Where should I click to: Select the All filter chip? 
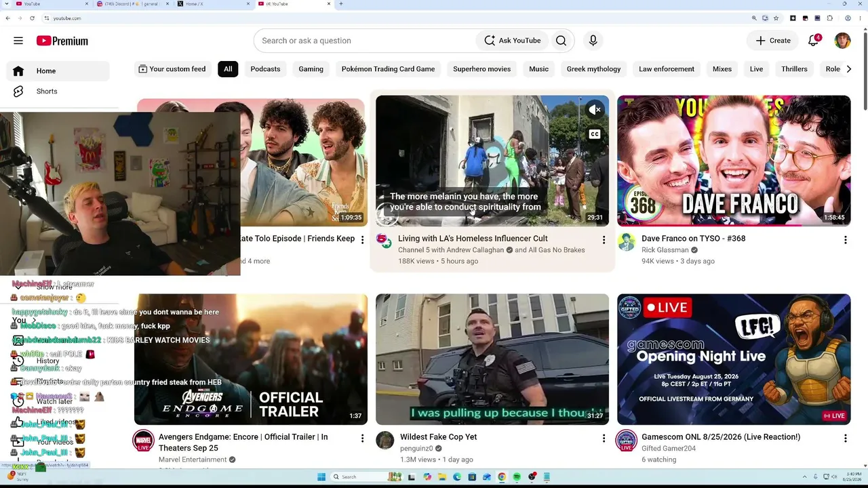pyautogui.click(x=228, y=69)
